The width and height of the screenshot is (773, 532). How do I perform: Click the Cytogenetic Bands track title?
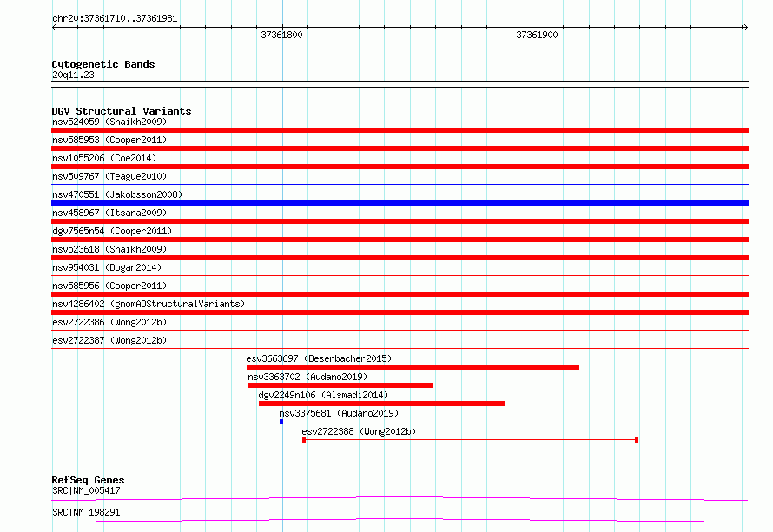103,64
